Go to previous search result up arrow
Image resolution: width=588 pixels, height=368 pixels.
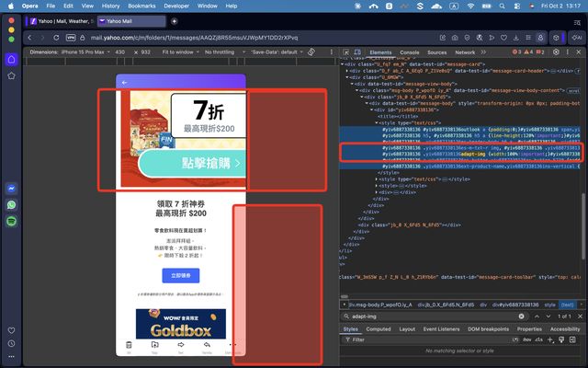pos(537,316)
